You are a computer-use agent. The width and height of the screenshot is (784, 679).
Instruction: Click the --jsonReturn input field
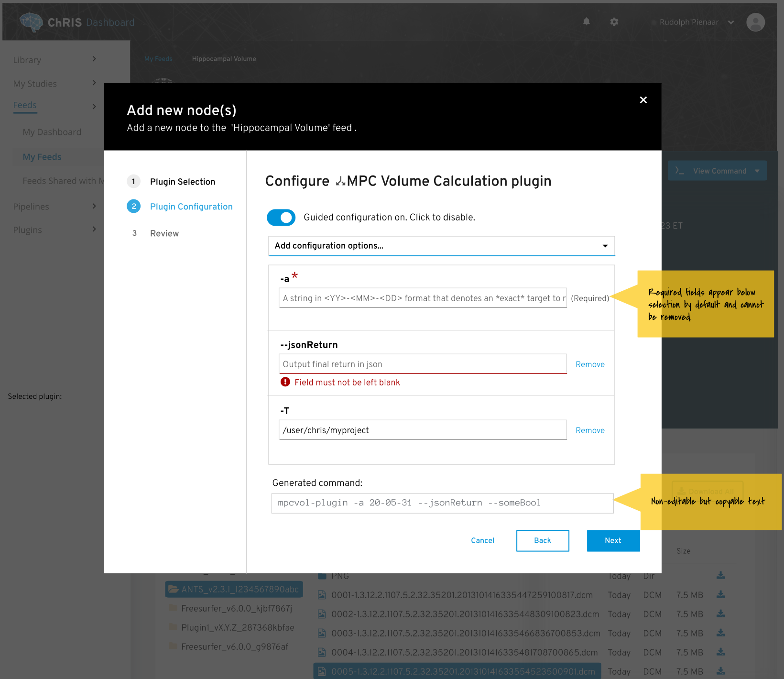[423, 364]
